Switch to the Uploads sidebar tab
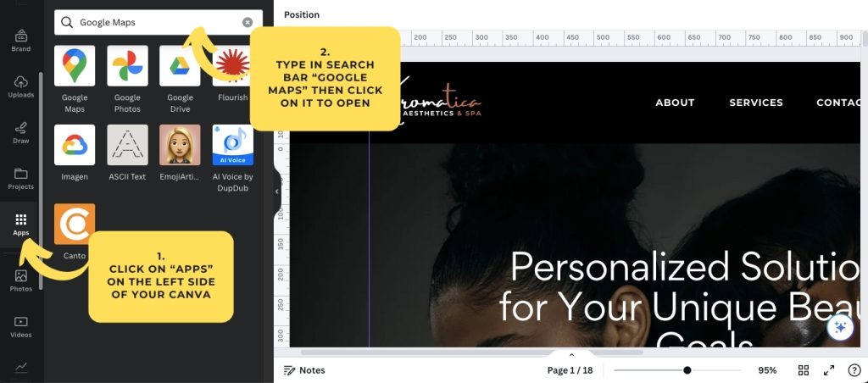 21,86
